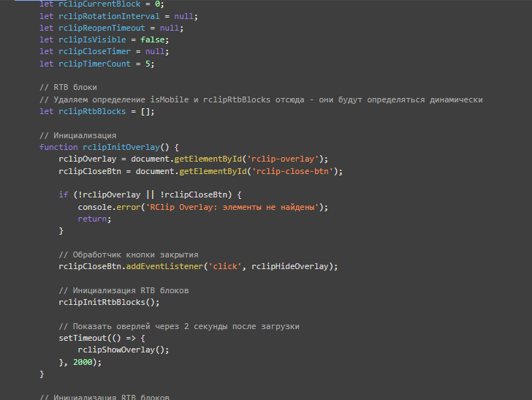
Task: Click the addEventListener('click', rclipHideOverlay) line
Action: (x=198, y=267)
